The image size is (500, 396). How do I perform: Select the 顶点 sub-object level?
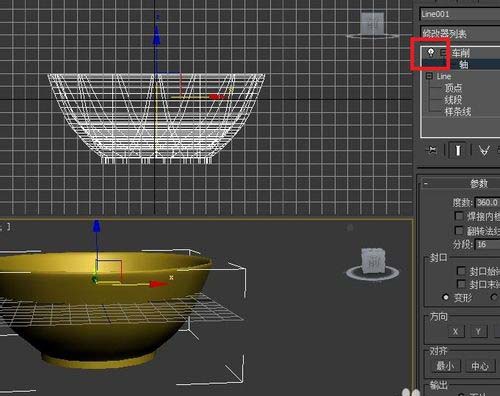(x=453, y=88)
